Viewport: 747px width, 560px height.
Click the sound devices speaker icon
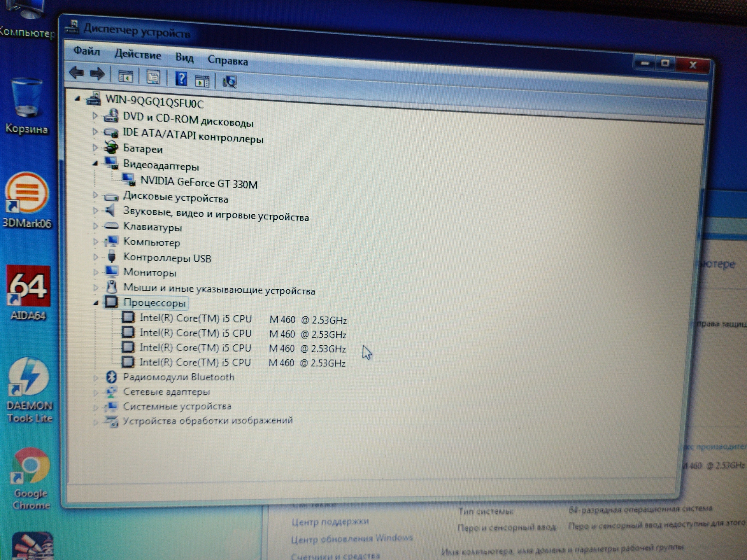tap(111, 211)
